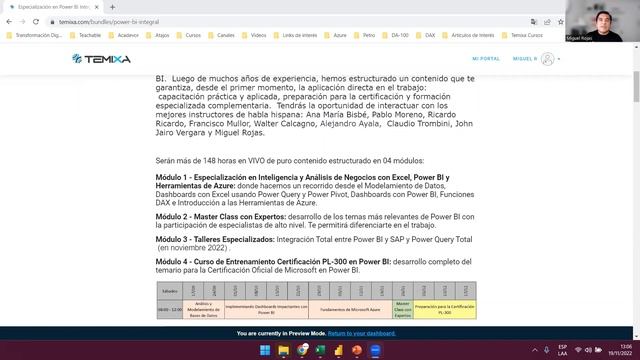Click Return to your dashboard link
The image size is (640, 360).
(x=362, y=333)
